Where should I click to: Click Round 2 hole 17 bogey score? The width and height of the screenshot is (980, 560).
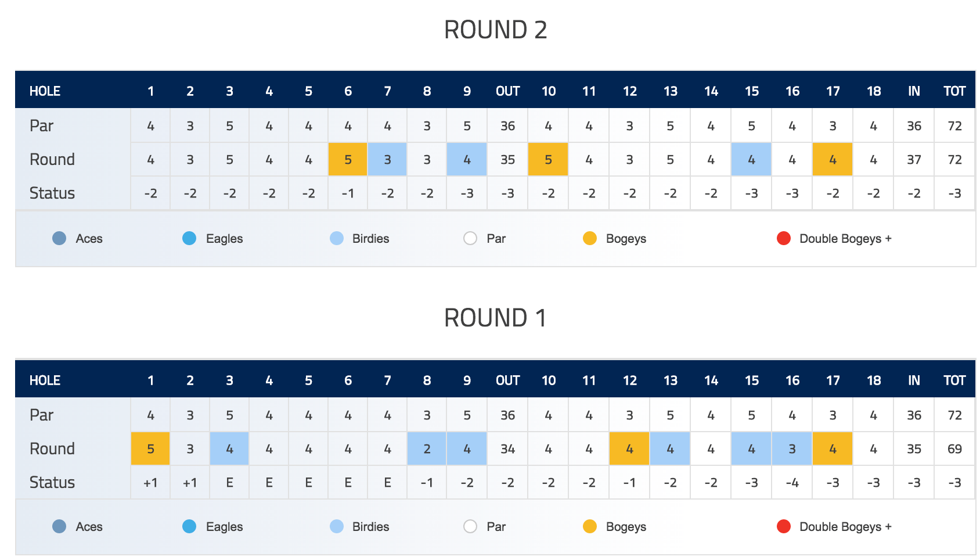[x=833, y=159]
